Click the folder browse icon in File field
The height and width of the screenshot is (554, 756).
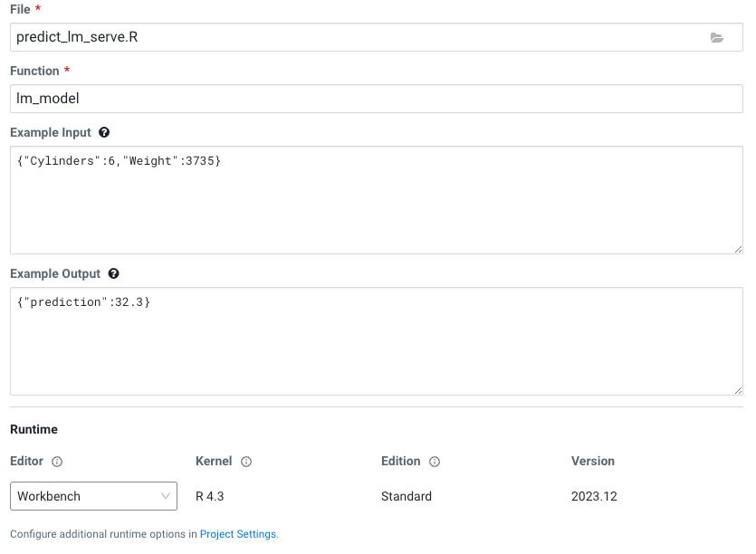coord(717,38)
